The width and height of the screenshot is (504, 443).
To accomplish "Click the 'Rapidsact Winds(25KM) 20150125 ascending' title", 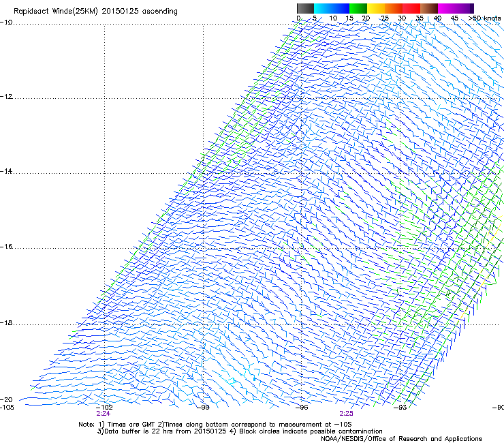I will [95, 12].
